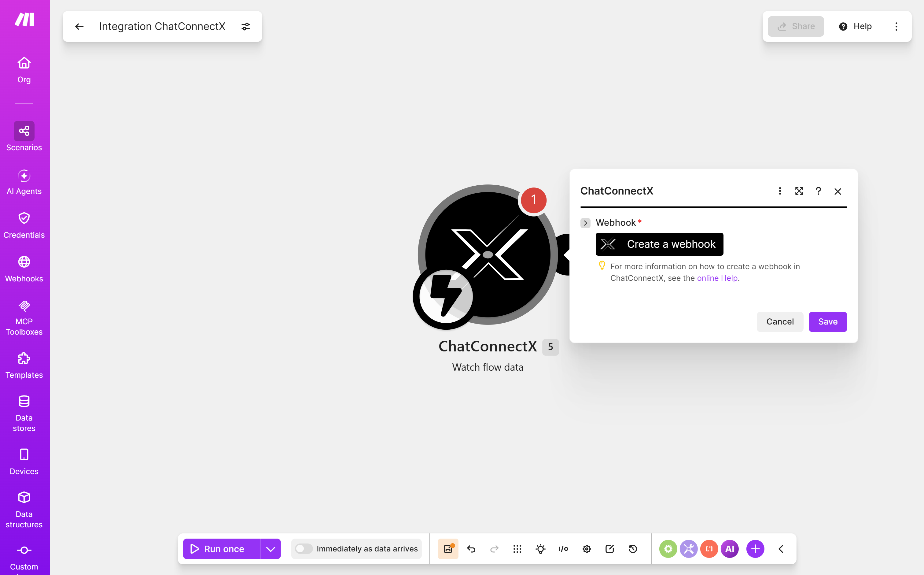Open scenario settings sliders icon
Screen dimensions: 924x575
pos(246,26)
